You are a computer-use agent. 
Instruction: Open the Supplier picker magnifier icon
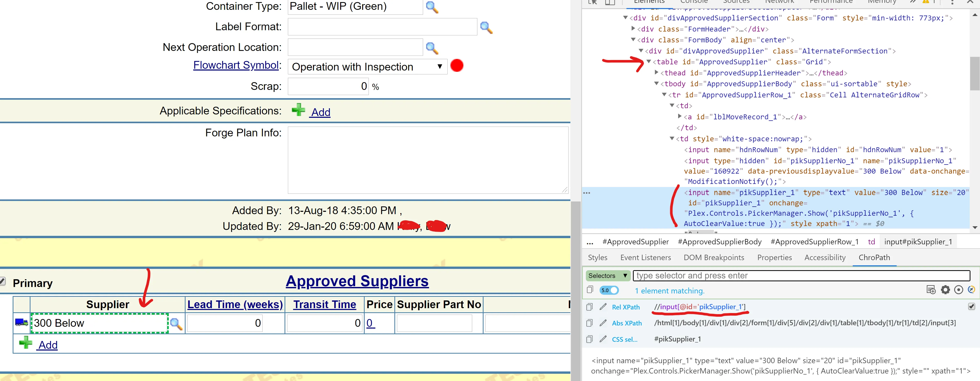(176, 324)
